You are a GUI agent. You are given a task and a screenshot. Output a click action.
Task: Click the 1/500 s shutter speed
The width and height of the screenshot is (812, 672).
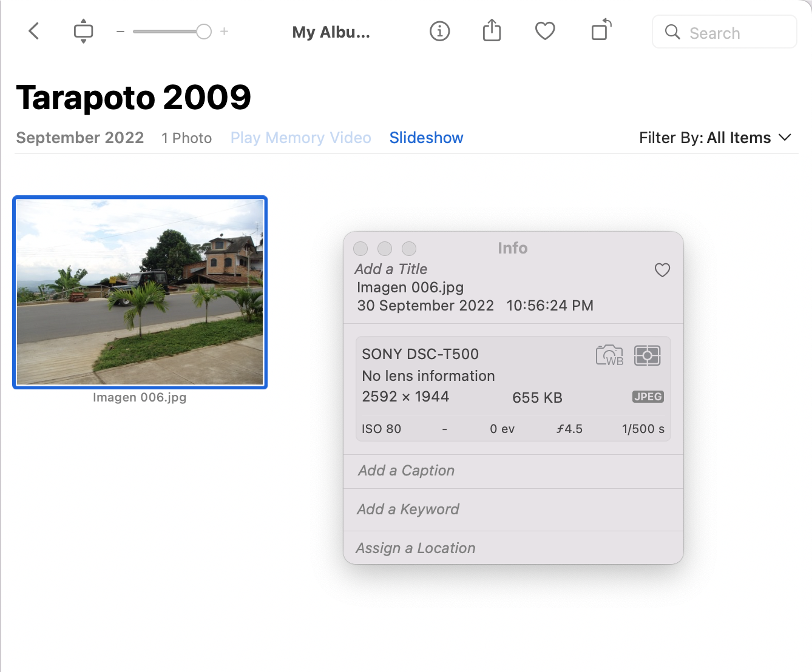pyautogui.click(x=643, y=429)
